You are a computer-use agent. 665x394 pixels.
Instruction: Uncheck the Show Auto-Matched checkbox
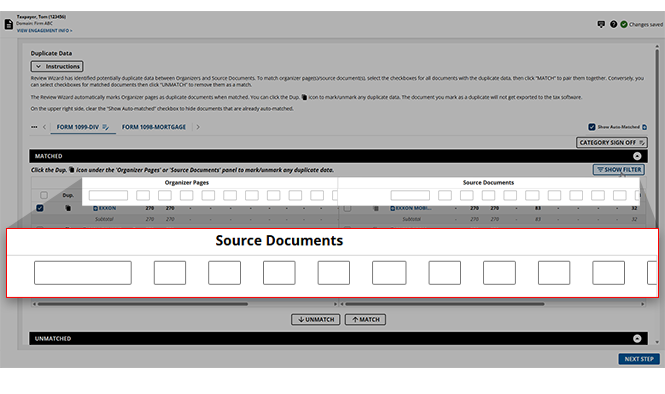(592, 127)
